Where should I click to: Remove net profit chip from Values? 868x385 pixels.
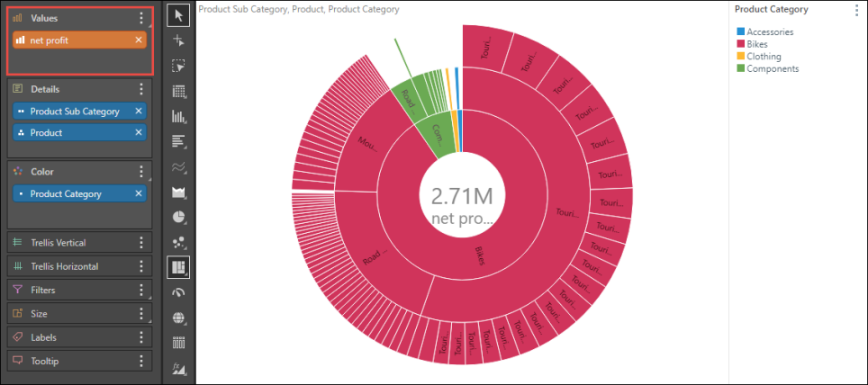139,40
